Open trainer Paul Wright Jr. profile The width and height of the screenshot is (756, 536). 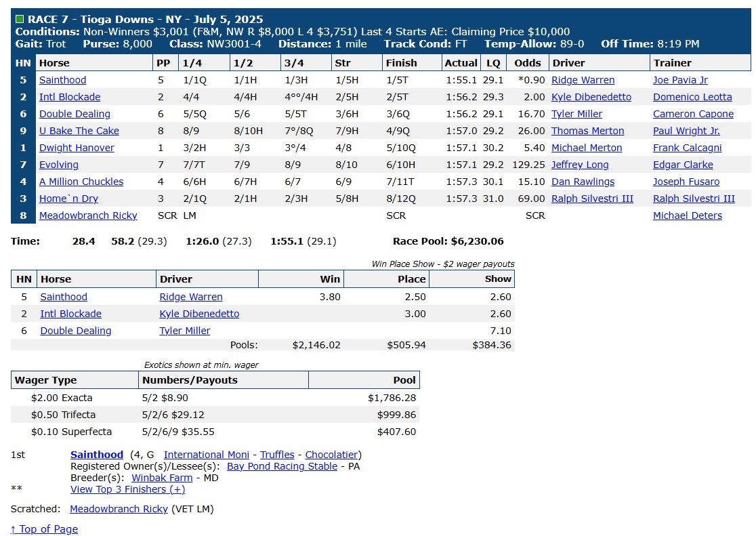687,131
